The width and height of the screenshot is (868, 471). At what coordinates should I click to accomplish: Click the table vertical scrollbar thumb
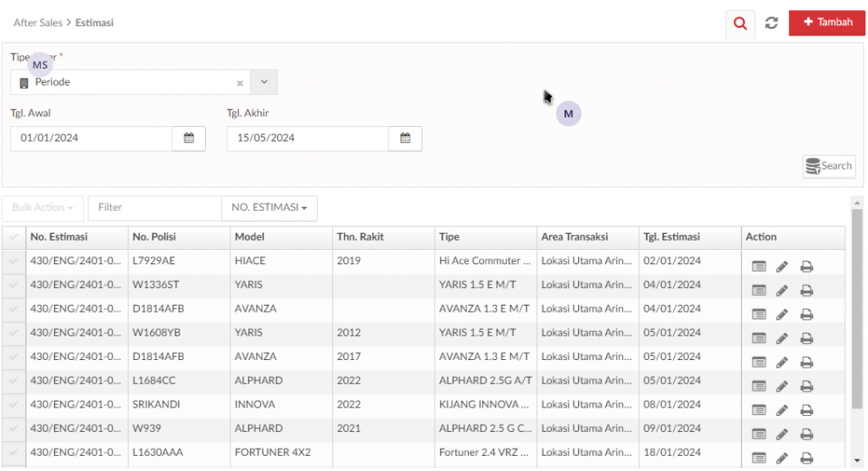pyautogui.click(x=857, y=308)
